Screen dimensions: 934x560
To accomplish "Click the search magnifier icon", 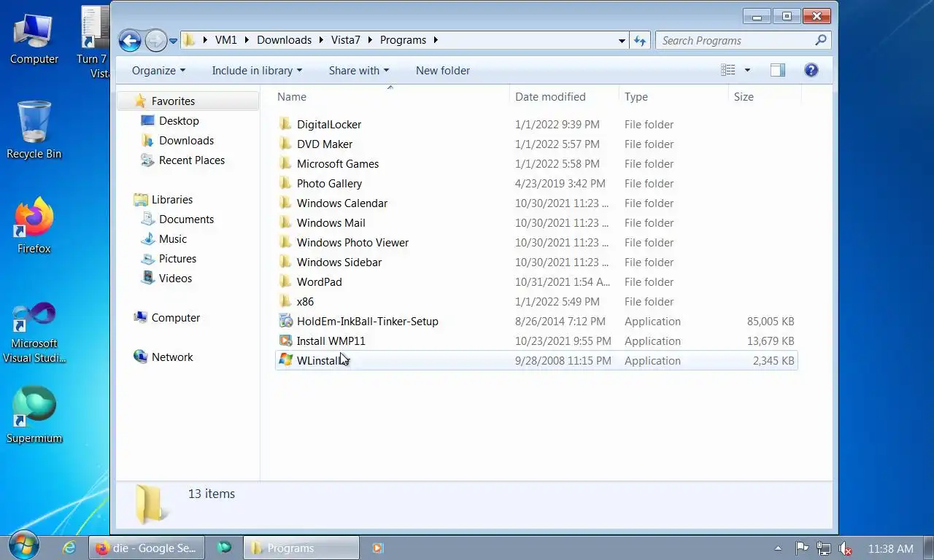I will [821, 40].
